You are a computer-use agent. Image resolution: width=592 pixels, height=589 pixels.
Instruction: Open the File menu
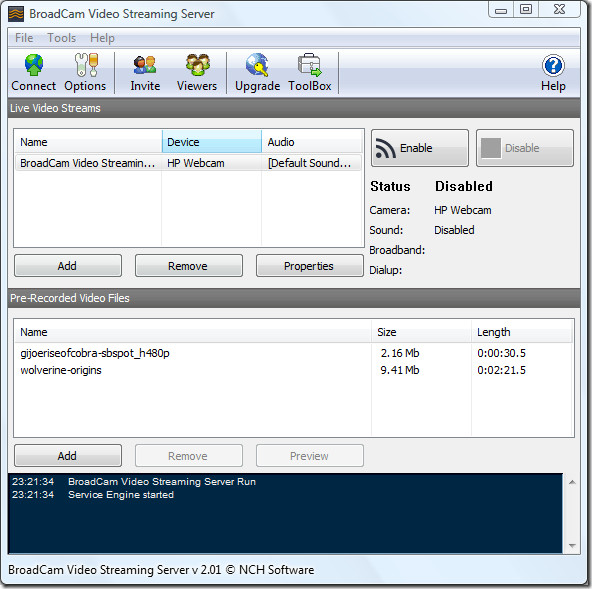click(x=24, y=38)
